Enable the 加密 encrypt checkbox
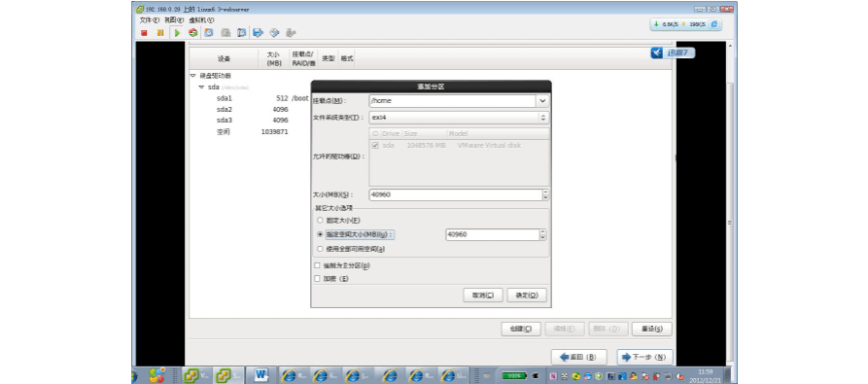868x384 pixels. point(317,279)
